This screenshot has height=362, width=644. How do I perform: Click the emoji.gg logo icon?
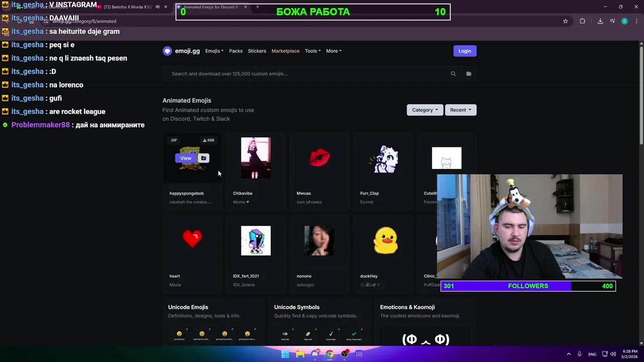167,51
